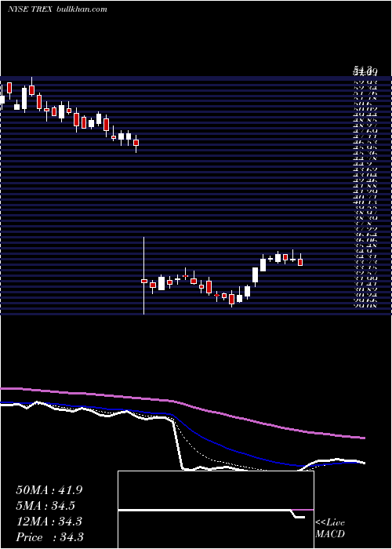
Task: Click the MACD inset chart box
Action: (216, 510)
